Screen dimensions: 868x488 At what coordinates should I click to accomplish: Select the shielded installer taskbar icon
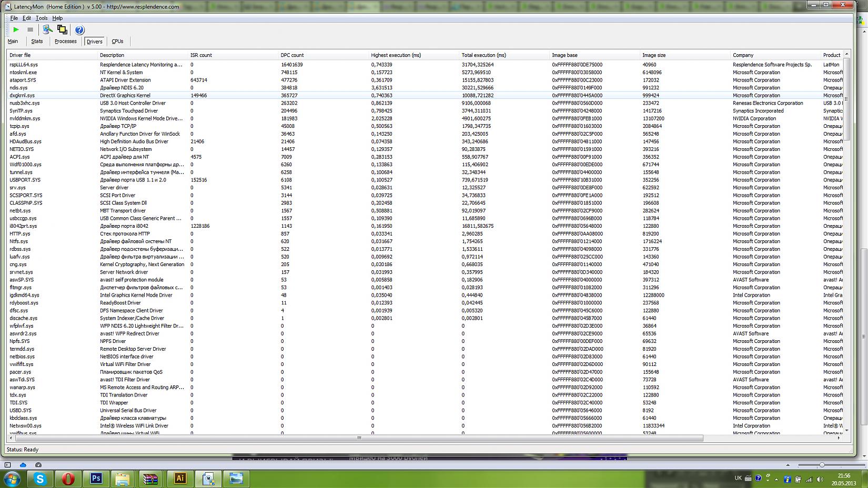click(x=209, y=479)
